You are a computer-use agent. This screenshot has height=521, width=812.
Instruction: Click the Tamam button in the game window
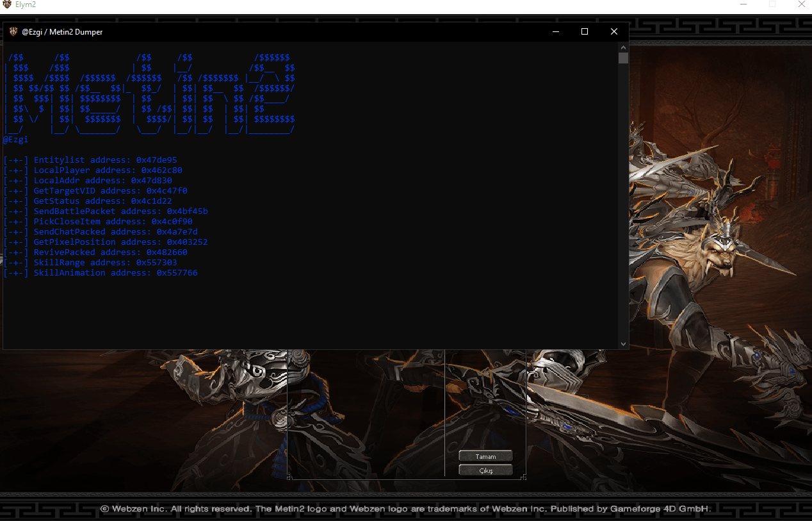[485, 456]
